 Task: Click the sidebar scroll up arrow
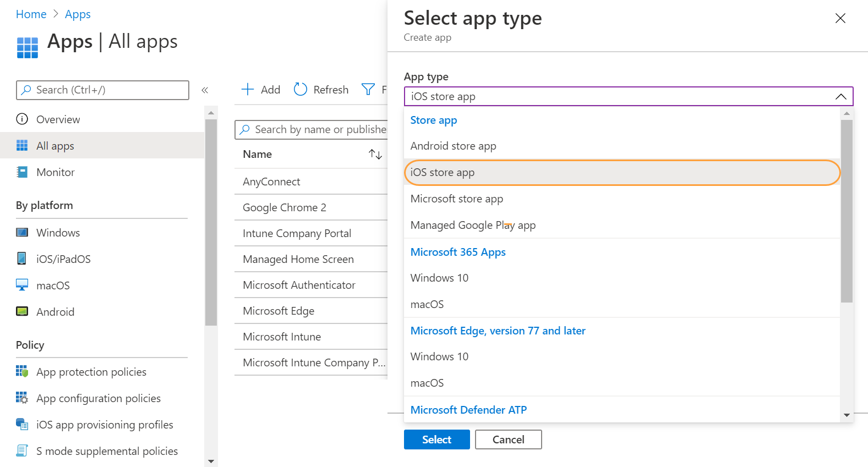click(211, 112)
